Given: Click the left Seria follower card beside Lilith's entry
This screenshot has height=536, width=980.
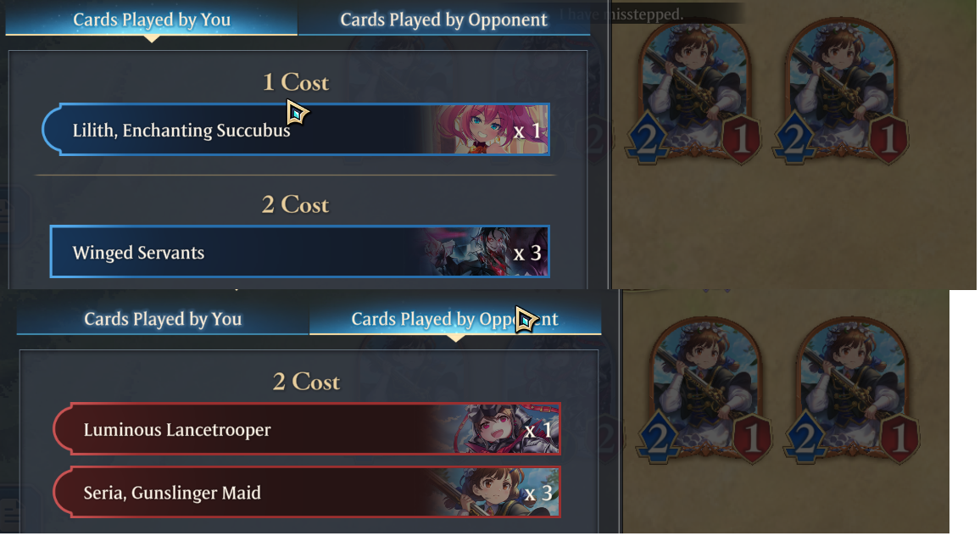Looking at the screenshot, I should pyautogui.click(x=693, y=92).
